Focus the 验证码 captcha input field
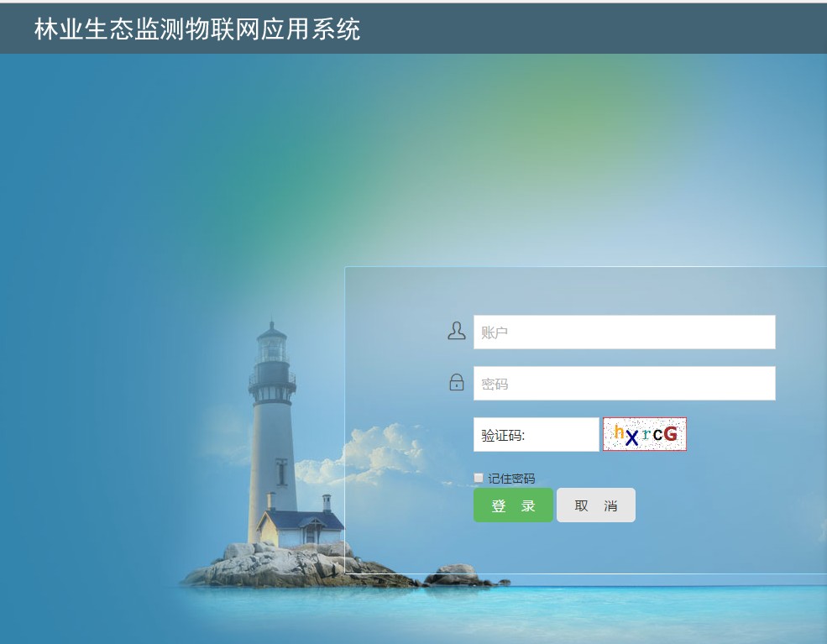The width and height of the screenshot is (827, 644). point(537,435)
